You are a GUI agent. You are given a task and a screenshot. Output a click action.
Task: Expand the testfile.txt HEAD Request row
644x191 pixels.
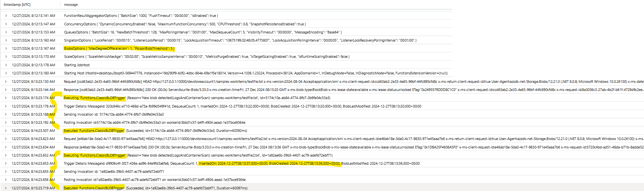(x=6, y=82)
